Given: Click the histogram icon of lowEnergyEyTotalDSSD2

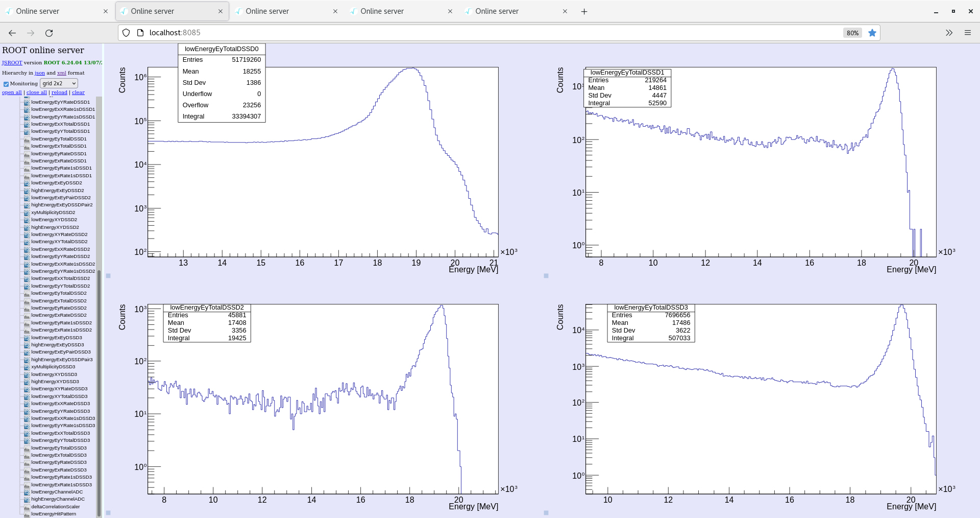Looking at the screenshot, I should [27, 293].
